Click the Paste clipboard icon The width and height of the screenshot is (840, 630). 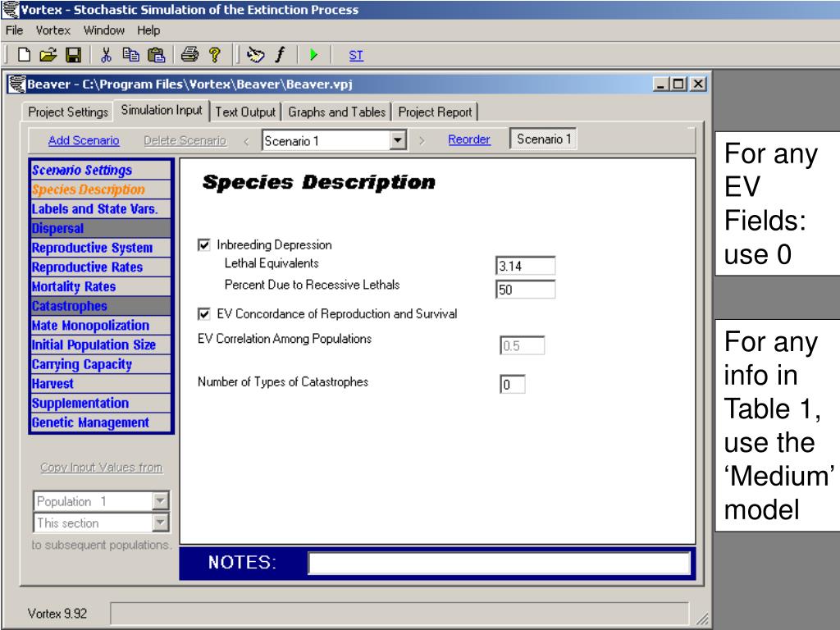click(x=153, y=55)
